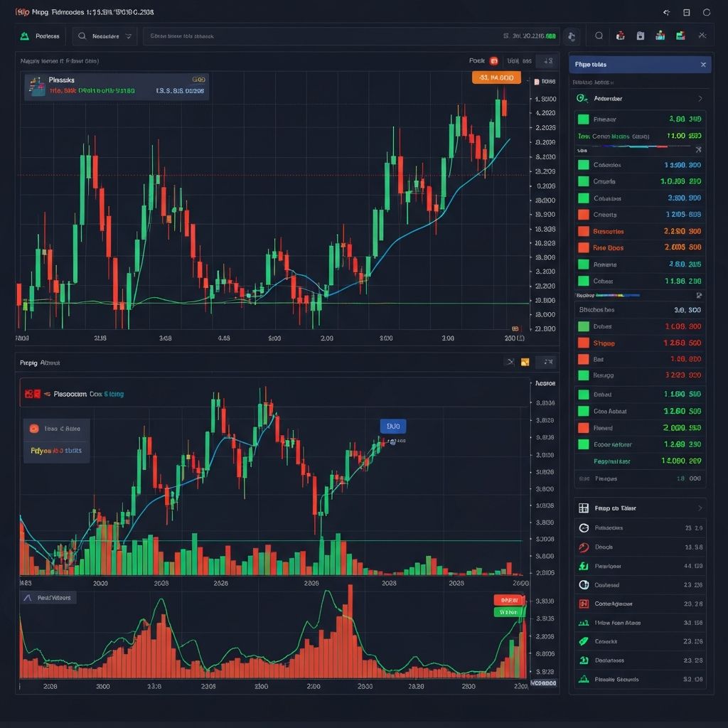Image resolution: width=728 pixels, height=728 pixels.
Task: Click the plus button near the chart interval row
Action: point(547,61)
